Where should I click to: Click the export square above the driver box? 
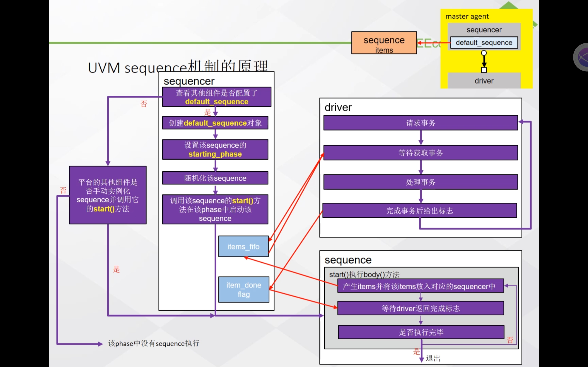(483, 70)
